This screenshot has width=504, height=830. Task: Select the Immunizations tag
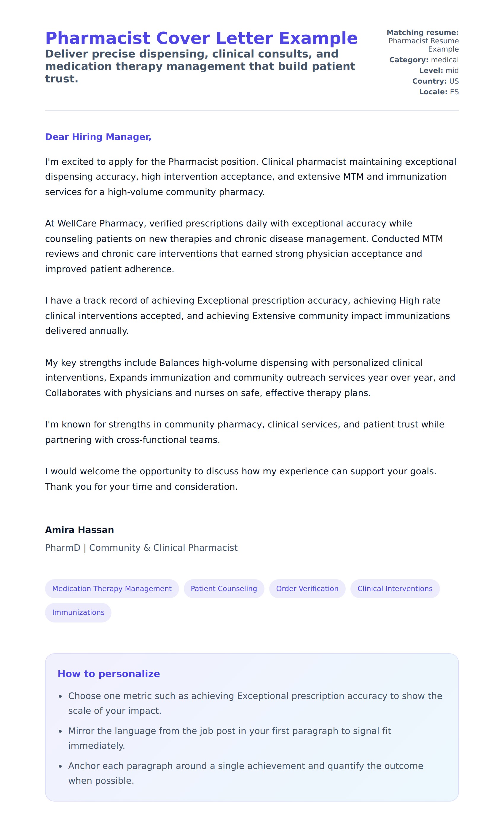coord(78,612)
